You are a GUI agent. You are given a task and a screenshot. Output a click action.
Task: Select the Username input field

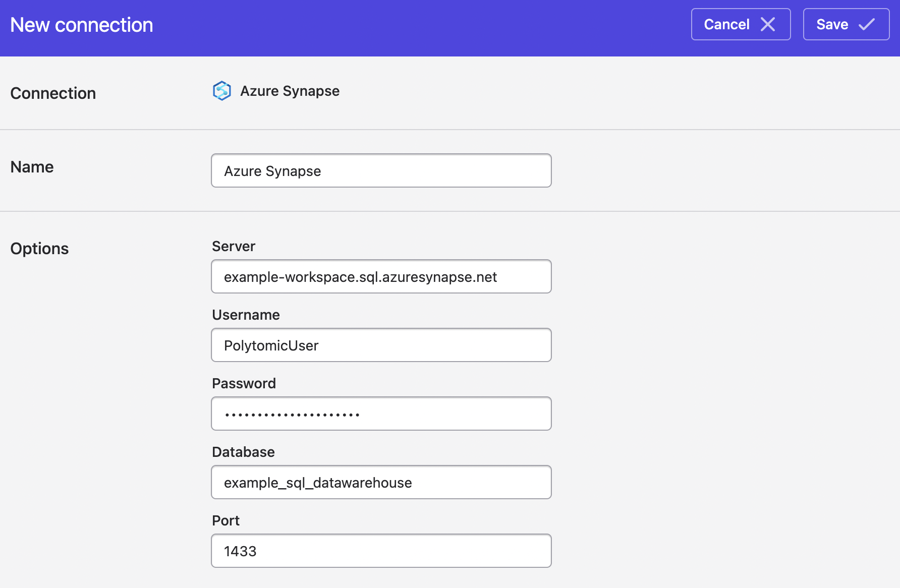coord(381,345)
